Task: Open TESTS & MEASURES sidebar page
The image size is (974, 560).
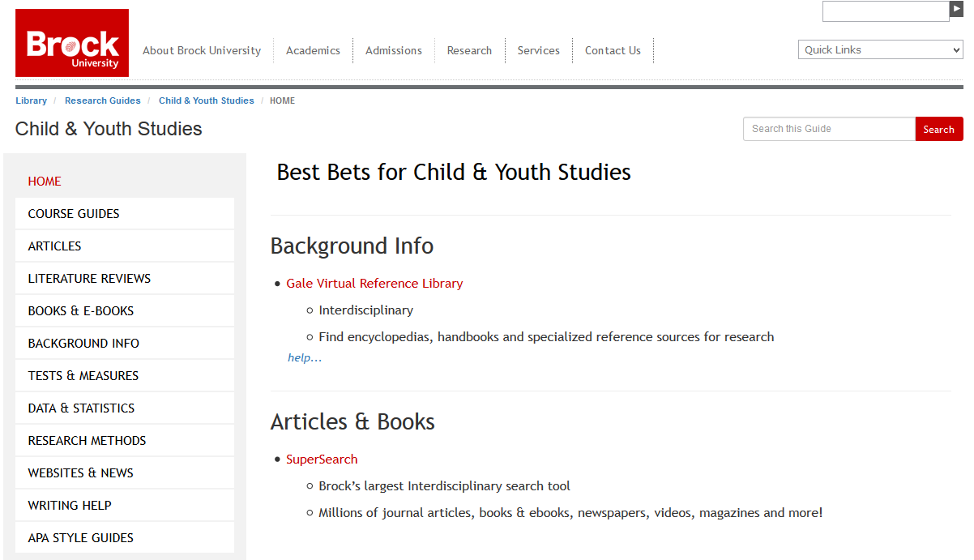Action: click(125, 376)
